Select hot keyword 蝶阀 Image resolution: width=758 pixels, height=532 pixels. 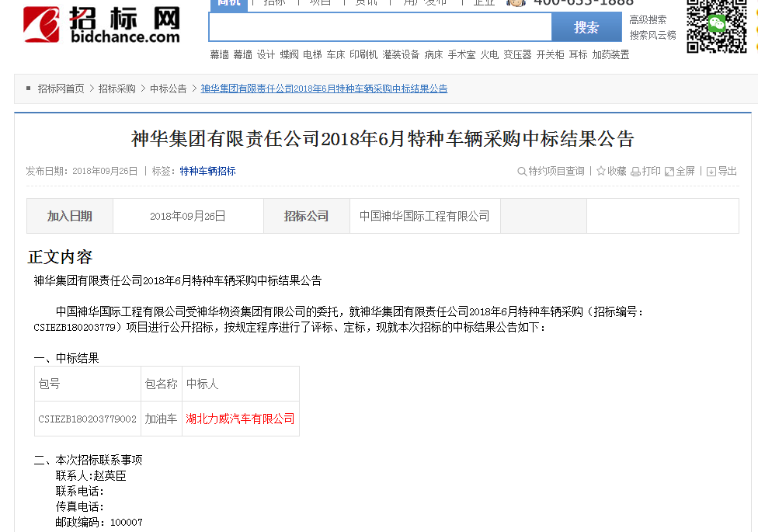tap(289, 54)
